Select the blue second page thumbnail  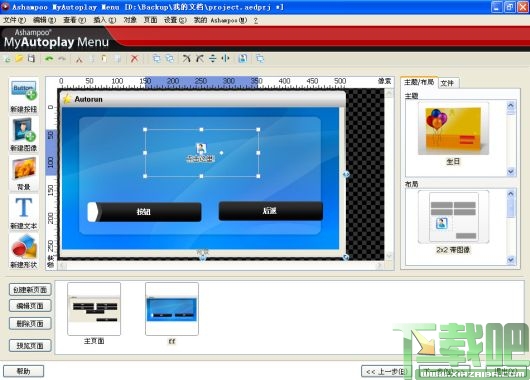point(172,309)
